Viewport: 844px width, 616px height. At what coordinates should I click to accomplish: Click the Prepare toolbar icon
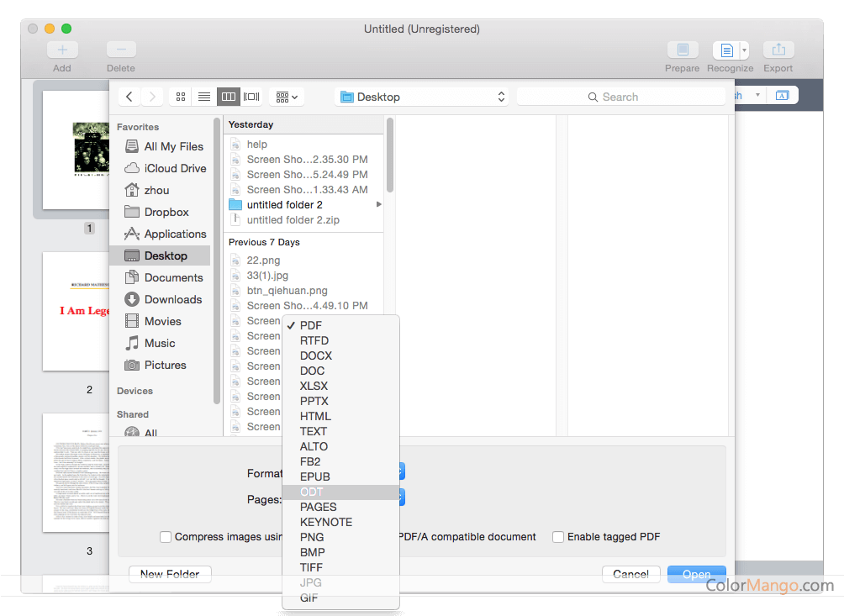[x=682, y=50]
